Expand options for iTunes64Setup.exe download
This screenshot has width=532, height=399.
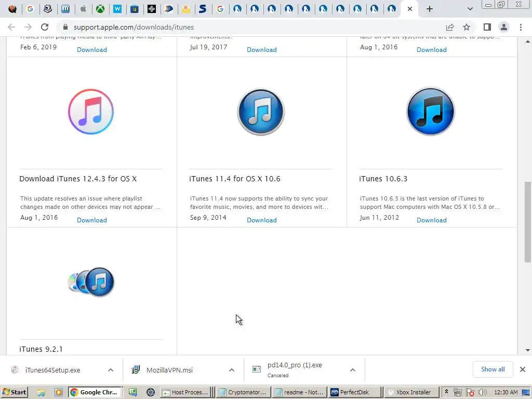point(111,370)
